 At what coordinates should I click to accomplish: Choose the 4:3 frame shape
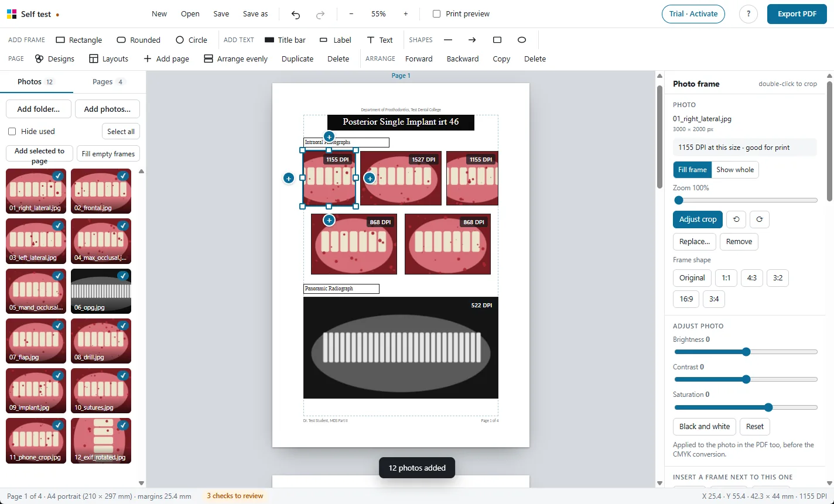coord(752,278)
